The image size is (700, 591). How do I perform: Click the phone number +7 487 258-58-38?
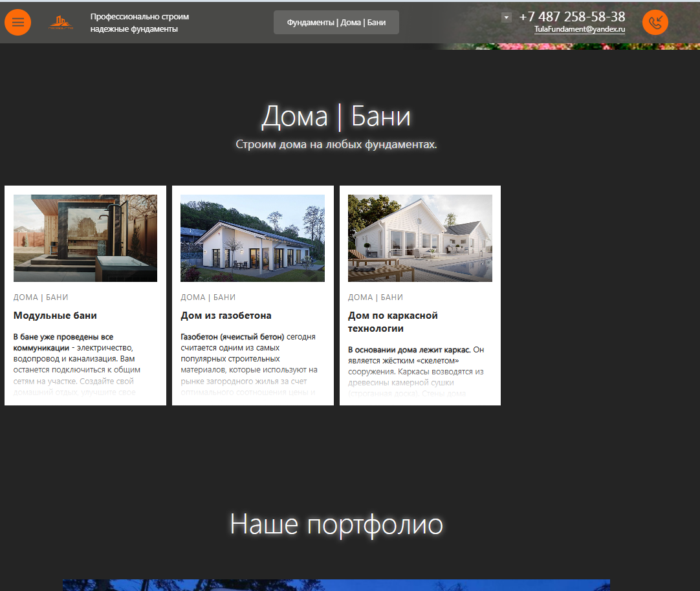(x=572, y=17)
